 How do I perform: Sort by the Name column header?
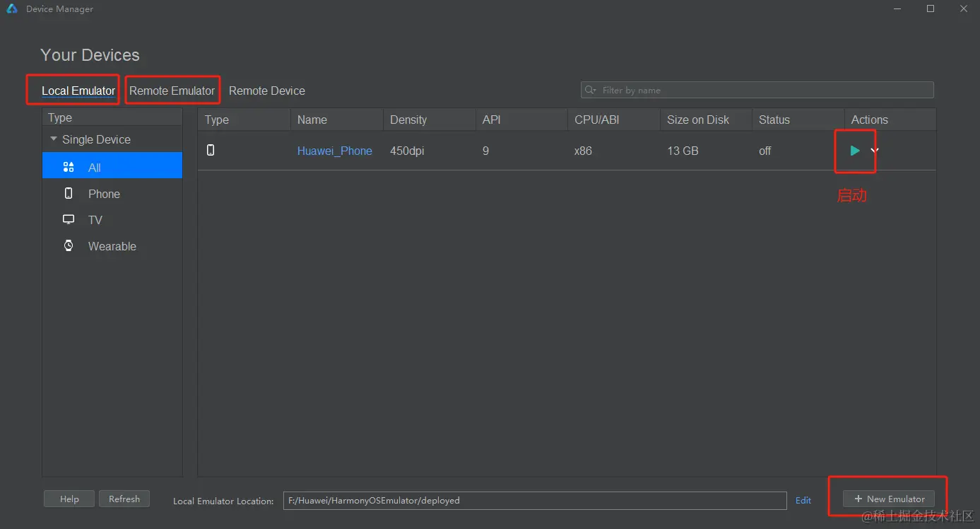point(337,120)
